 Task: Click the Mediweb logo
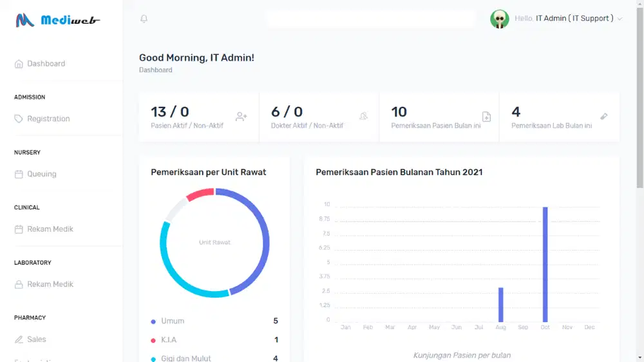[x=58, y=20]
